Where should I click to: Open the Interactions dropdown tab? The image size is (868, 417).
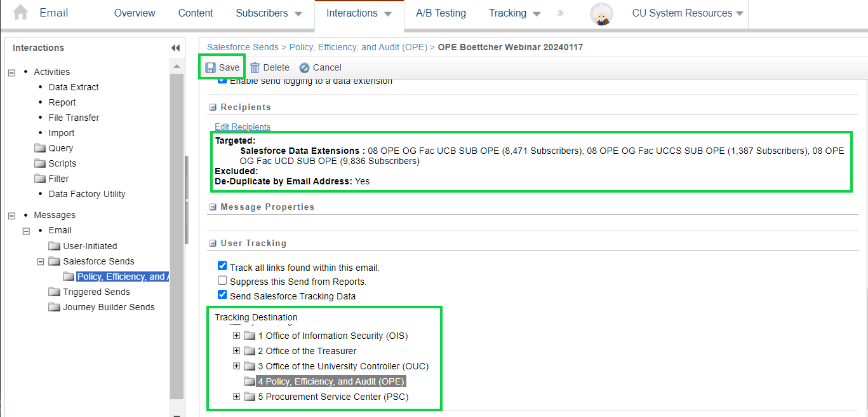359,13
